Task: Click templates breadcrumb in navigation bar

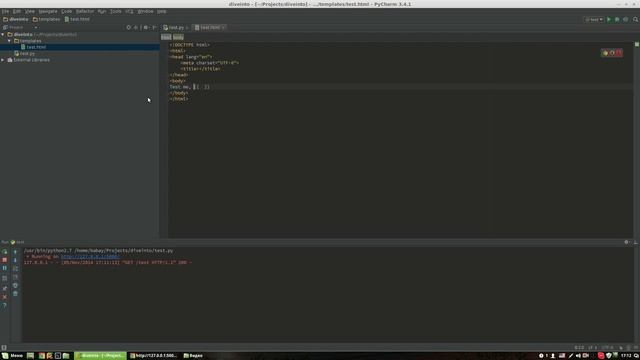Action: point(46,19)
